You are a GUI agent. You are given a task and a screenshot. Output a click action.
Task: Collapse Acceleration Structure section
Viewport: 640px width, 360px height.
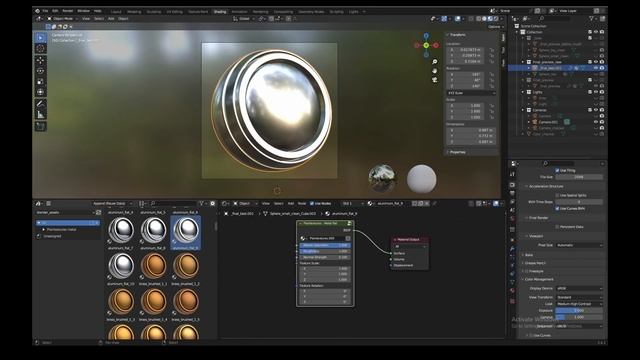546,186
